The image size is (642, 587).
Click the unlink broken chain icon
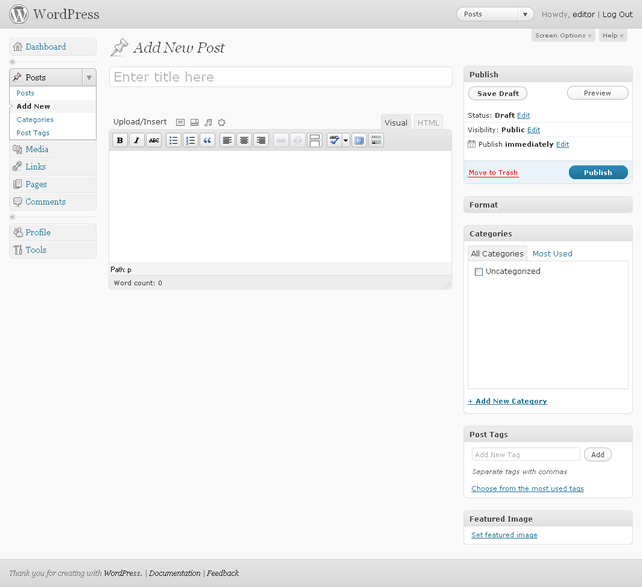click(x=298, y=140)
